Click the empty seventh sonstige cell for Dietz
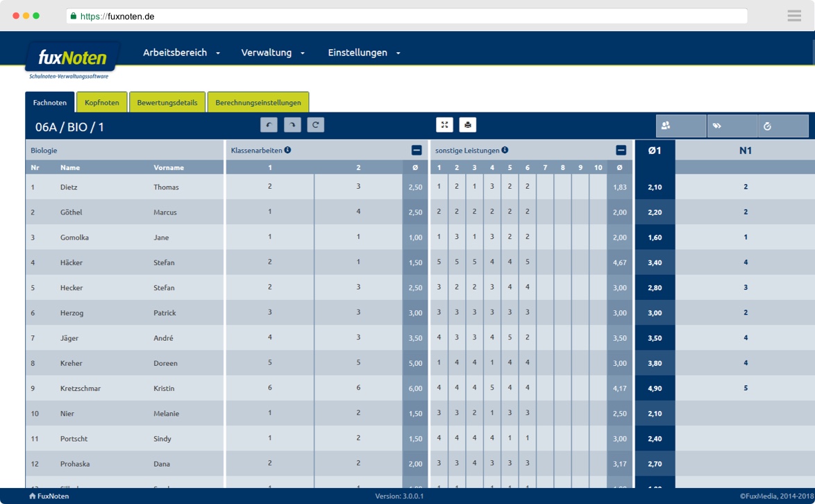 545,187
